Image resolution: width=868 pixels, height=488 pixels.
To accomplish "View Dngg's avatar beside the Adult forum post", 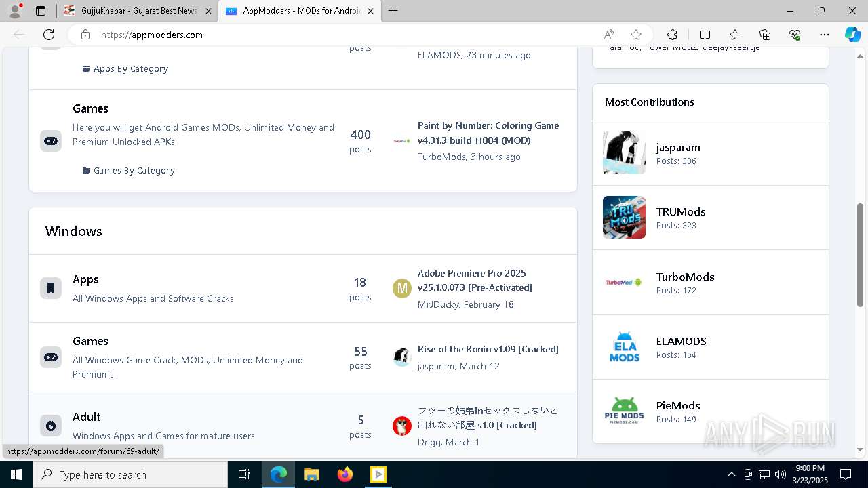I will coord(402,426).
